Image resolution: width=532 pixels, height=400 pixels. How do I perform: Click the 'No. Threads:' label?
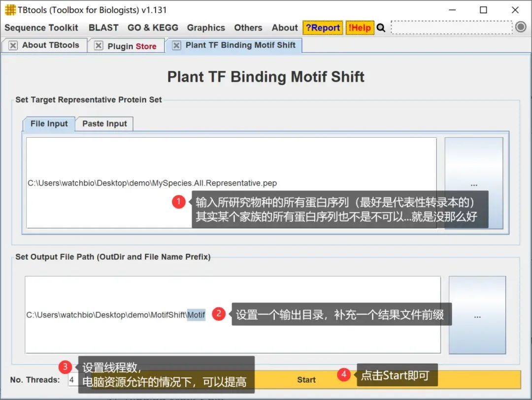coord(35,380)
